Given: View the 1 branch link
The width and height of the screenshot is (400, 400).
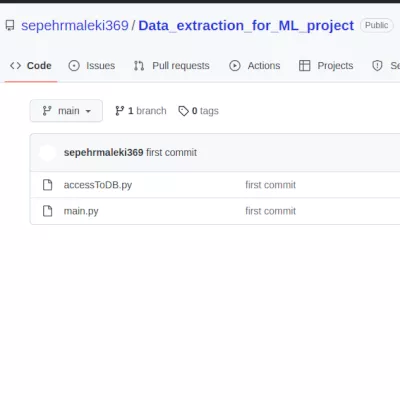Looking at the screenshot, I should coord(141,111).
